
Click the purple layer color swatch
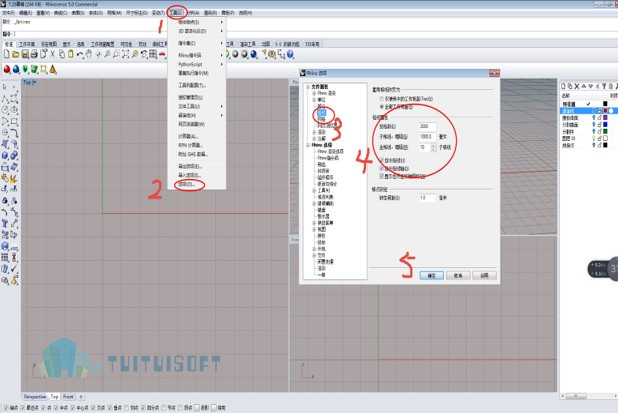click(605, 117)
